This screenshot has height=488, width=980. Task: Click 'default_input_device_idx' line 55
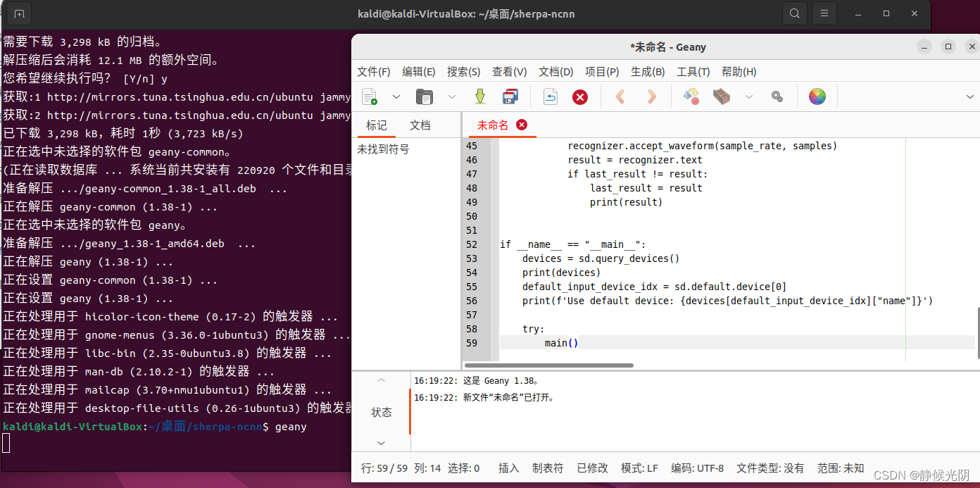(654, 287)
